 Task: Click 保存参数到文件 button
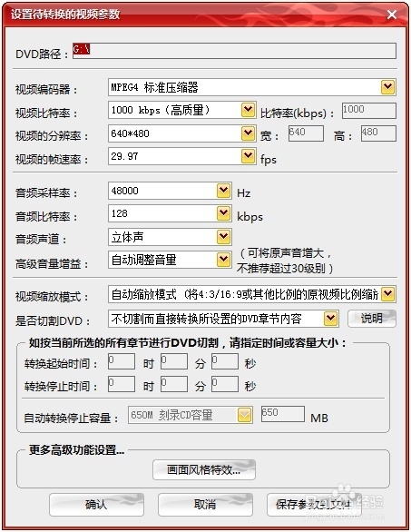pyautogui.click(x=314, y=505)
